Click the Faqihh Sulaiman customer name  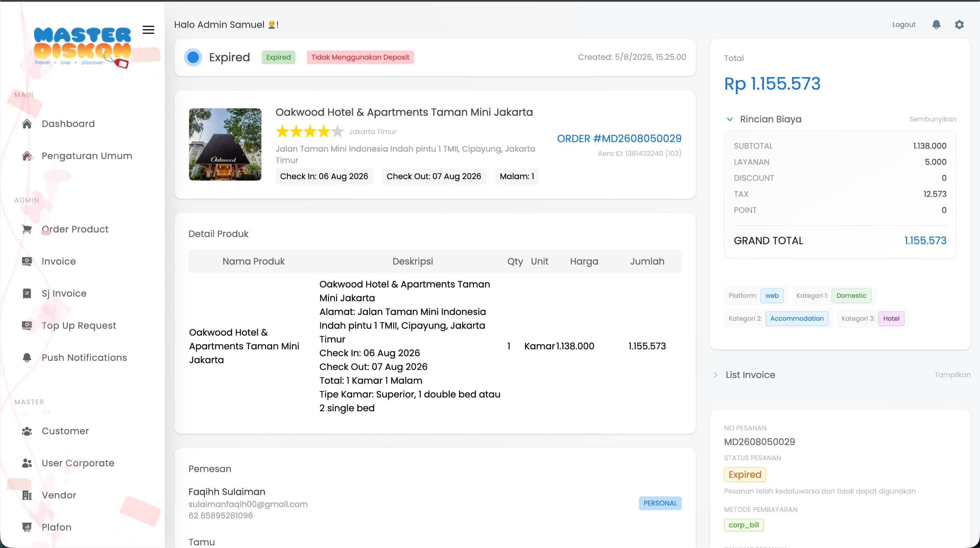tap(227, 492)
